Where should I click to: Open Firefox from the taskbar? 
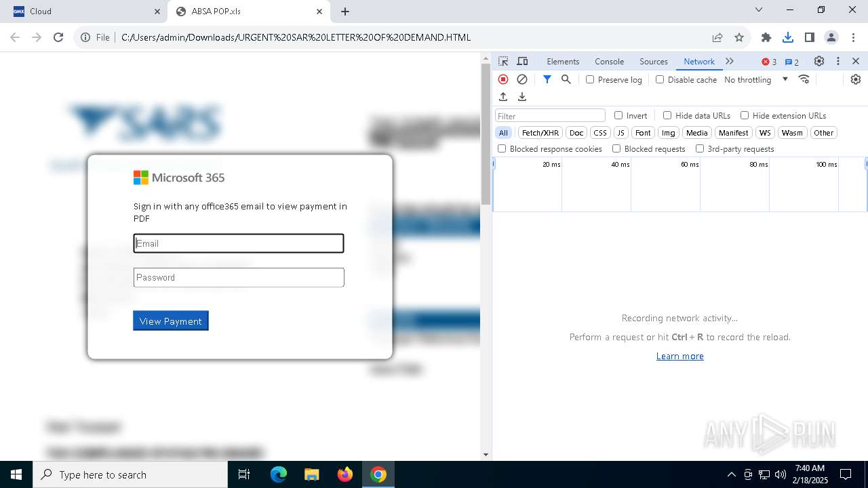pyautogui.click(x=345, y=474)
